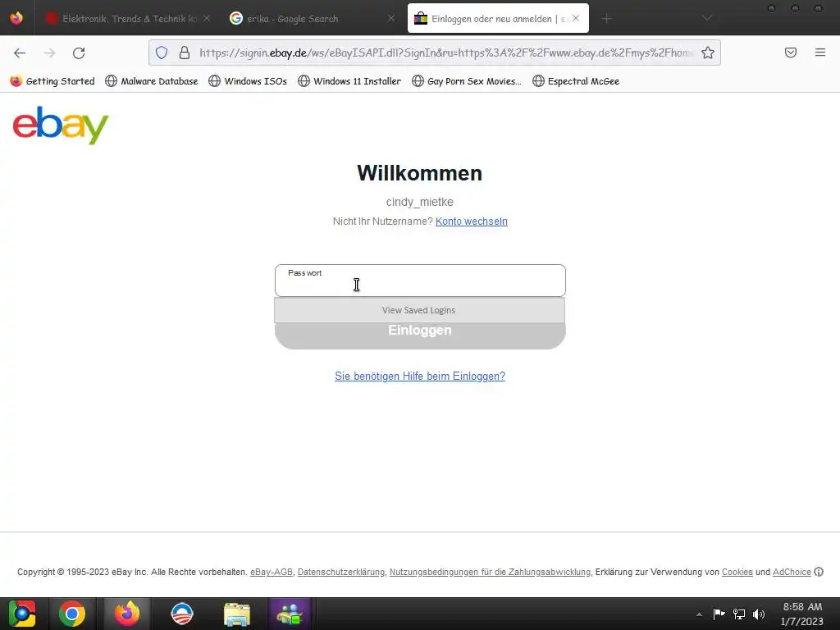Image resolution: width=840 pixels, height=630 pixels.
Task: Click the username text cindy_mietke
Action: click(x=420, y=202)
